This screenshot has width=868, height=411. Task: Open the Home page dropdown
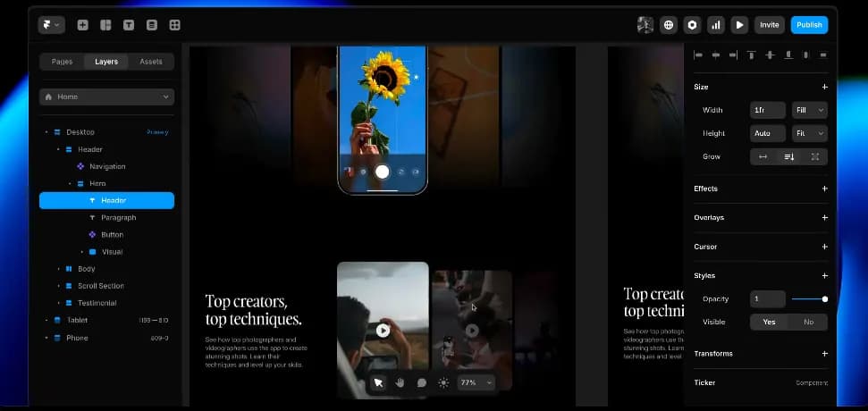[107, 96]
